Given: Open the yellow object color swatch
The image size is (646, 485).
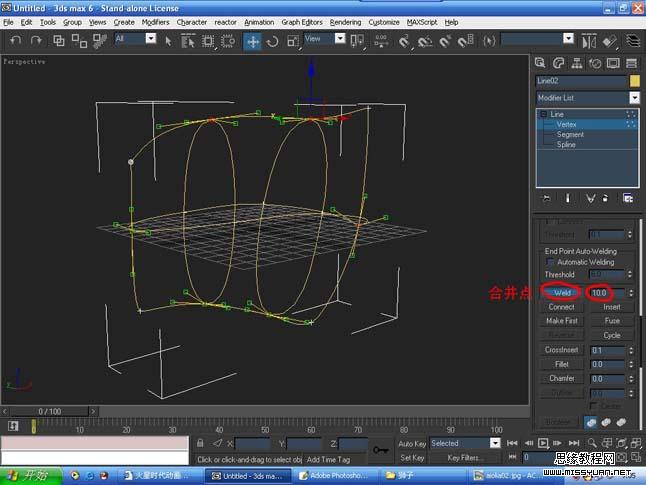Looking at the screenshot, I should point(635,81).
